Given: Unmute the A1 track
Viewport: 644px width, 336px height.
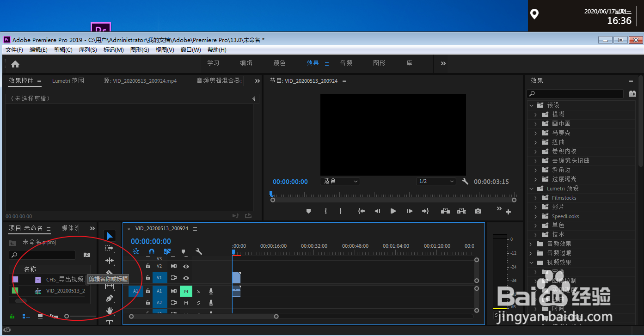Looking at the screenshot, I should [186, 291].
